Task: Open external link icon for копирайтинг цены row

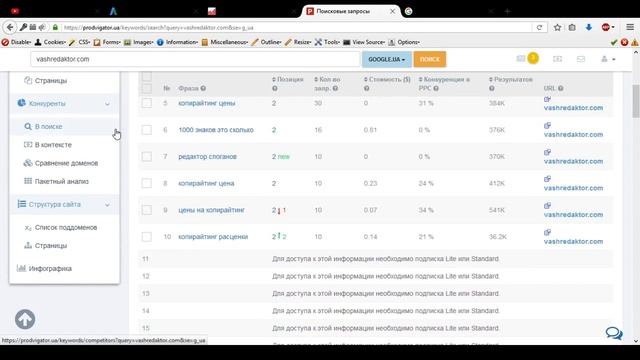Action: (x=547, y=99)
